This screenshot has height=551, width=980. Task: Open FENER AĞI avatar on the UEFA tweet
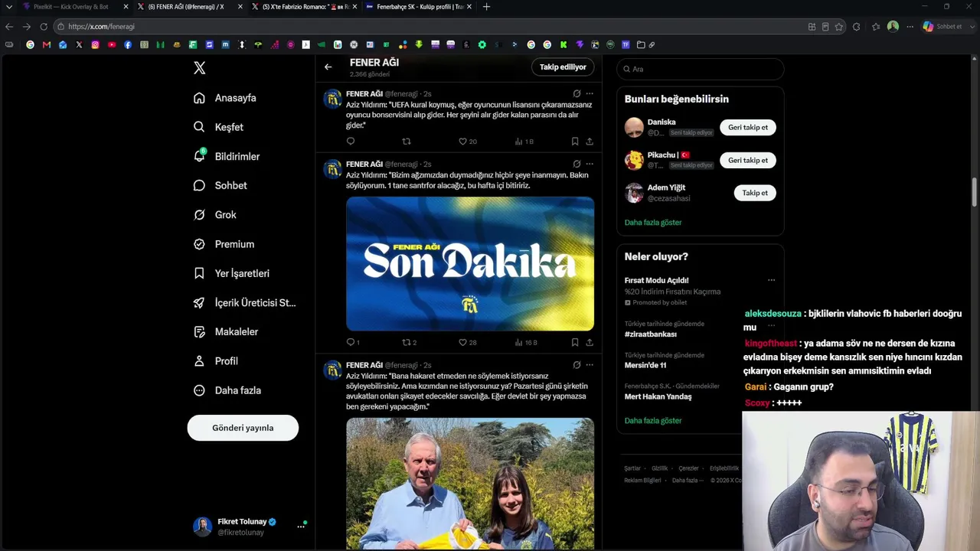pos(332,99)
